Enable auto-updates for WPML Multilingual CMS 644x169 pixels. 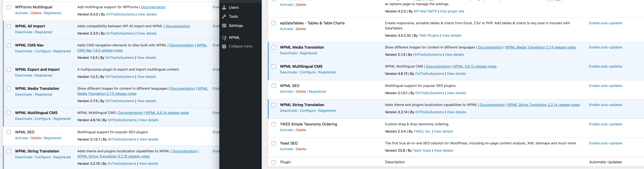[605, 66]
